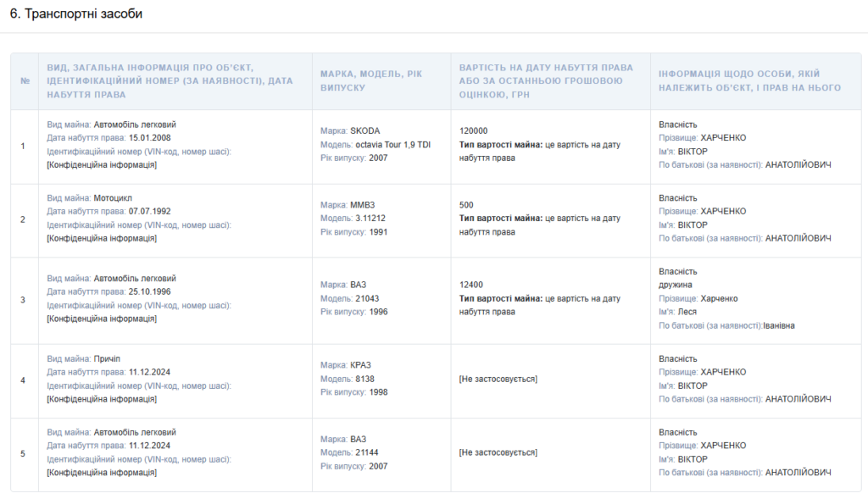Click the "Мотоцикл" property type in row 2
Image resolution: width=868 pixels, height=499 pixels.
[x=114, y=198]
